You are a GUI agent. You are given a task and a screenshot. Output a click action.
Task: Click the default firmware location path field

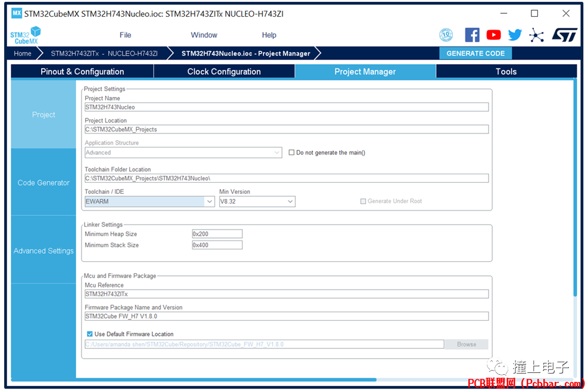[264, 344]
